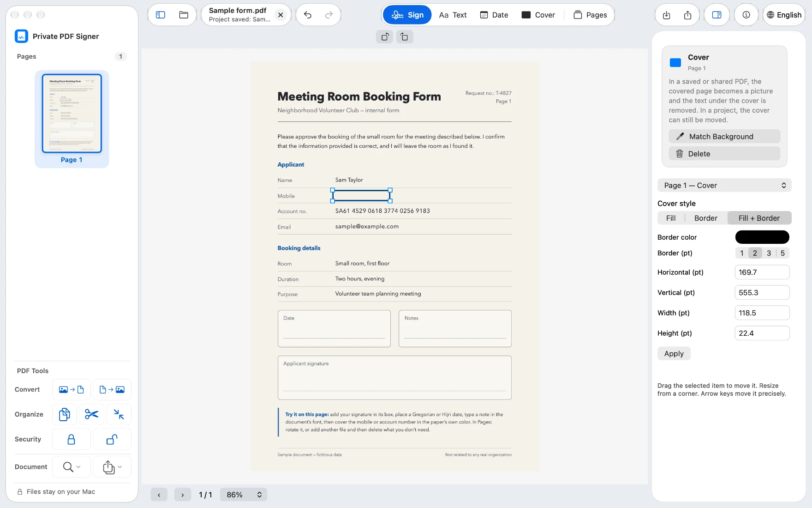This screenshot has height=508, width=812.
Task: Change the language from English
Action: point(784,15)
